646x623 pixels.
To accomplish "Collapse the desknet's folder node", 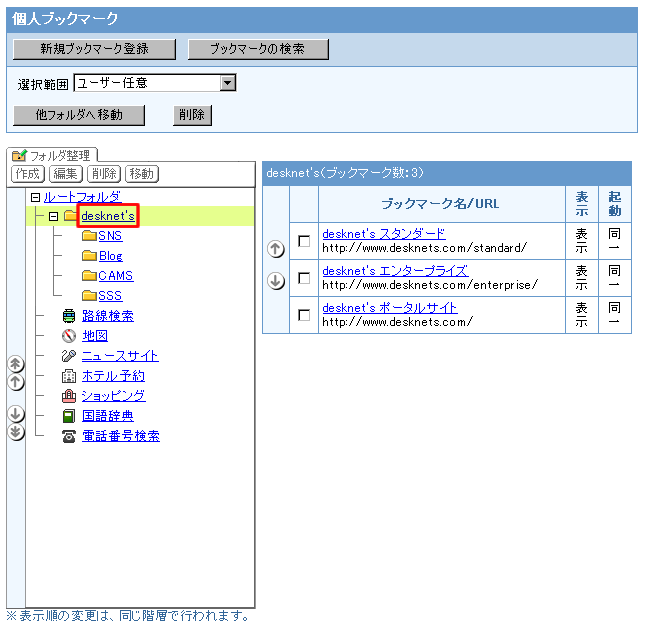I will [x=54, y=216].
